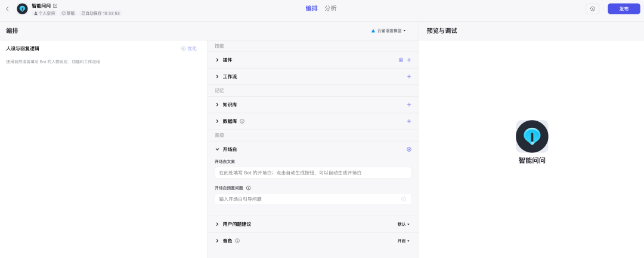Click the large 智能问问 avatar in preview
Screen dimensions: 644x258
[x=532, y=137]
